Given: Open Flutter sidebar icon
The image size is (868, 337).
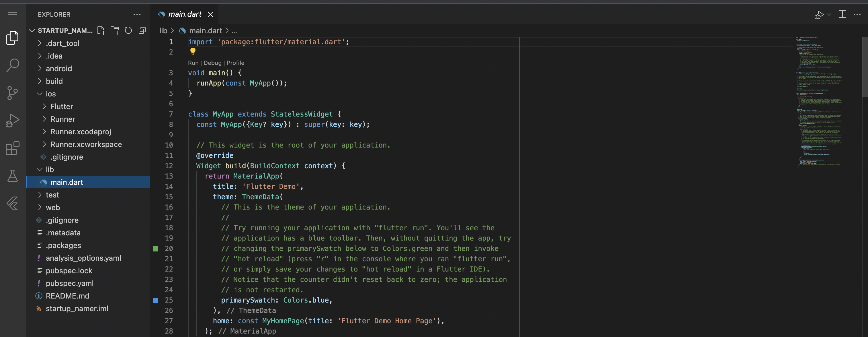Looking at the screenshot, I should click(x=12, y=204).
